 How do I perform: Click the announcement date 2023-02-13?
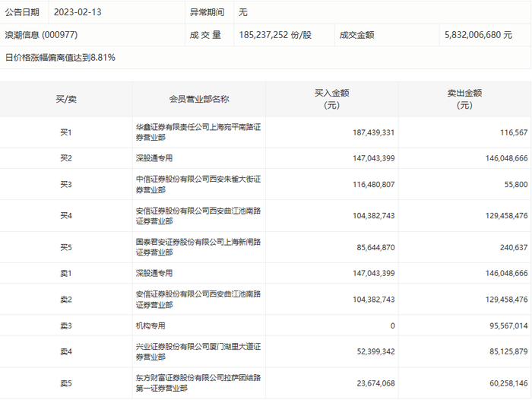coord(78,12)
